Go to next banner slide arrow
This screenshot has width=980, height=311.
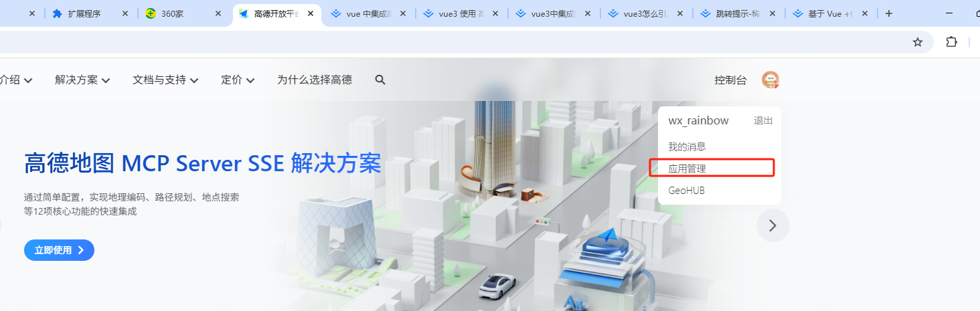(x=773, y=225)
